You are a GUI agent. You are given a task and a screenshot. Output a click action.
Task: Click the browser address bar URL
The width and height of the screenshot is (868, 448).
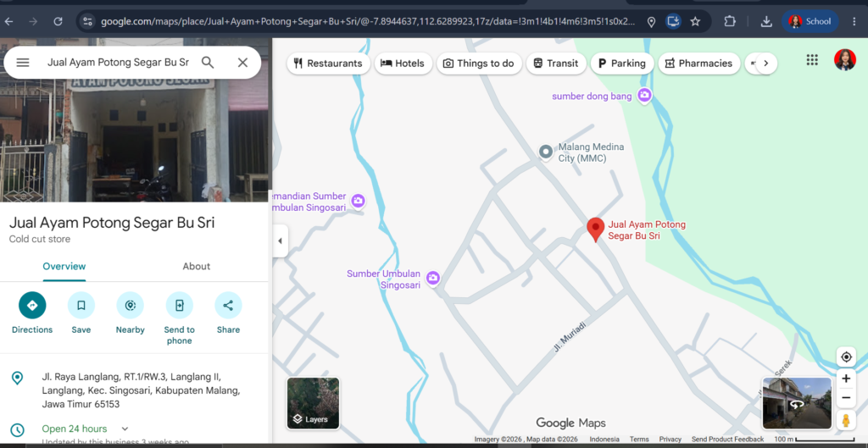point(368,21)
